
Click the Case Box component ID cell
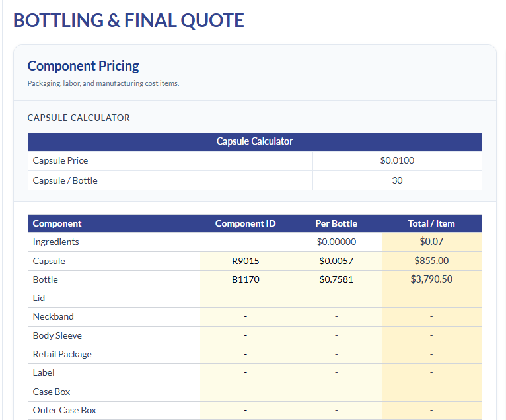246,392
